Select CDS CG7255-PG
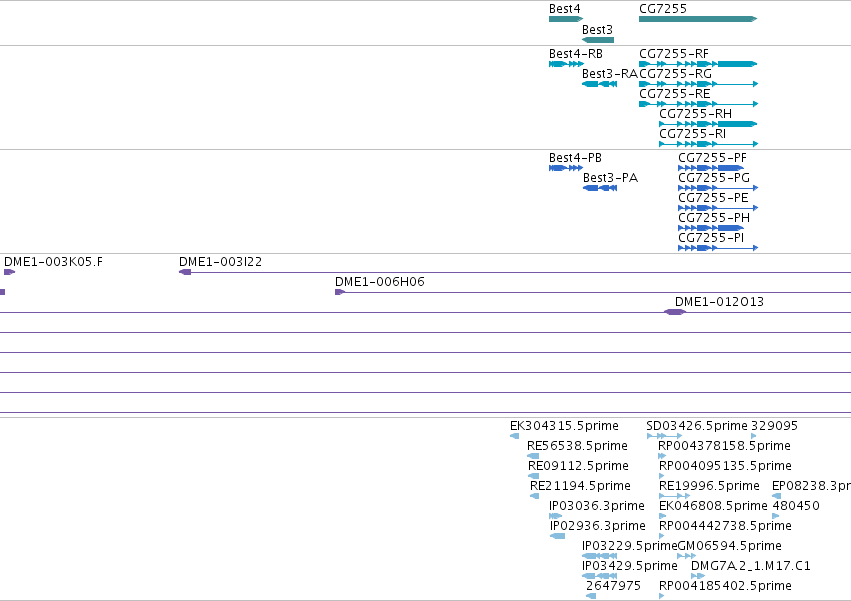Viewport: 851px width, 601px height. (x=718, y=188)
